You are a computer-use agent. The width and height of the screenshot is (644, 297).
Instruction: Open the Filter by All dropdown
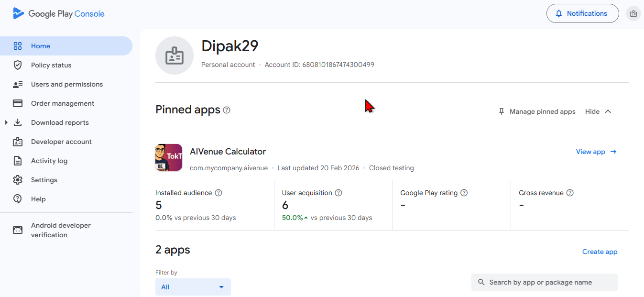click(193, 287)
